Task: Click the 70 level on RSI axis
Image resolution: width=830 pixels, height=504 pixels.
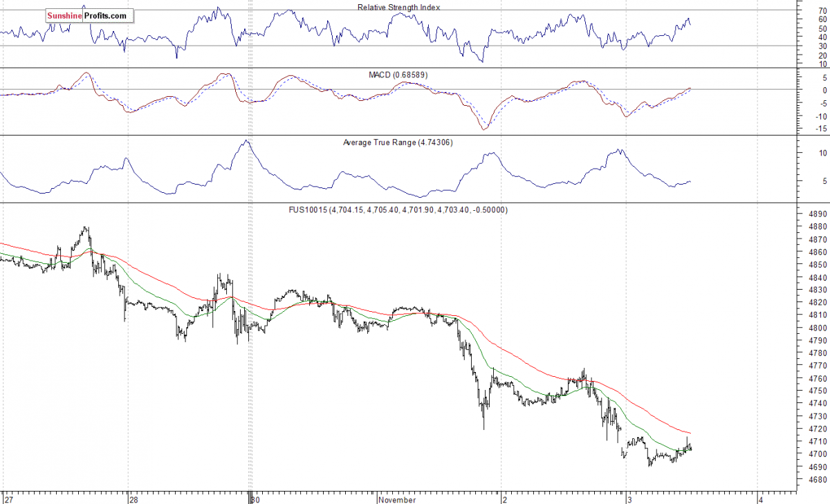Action: [822, 10]
